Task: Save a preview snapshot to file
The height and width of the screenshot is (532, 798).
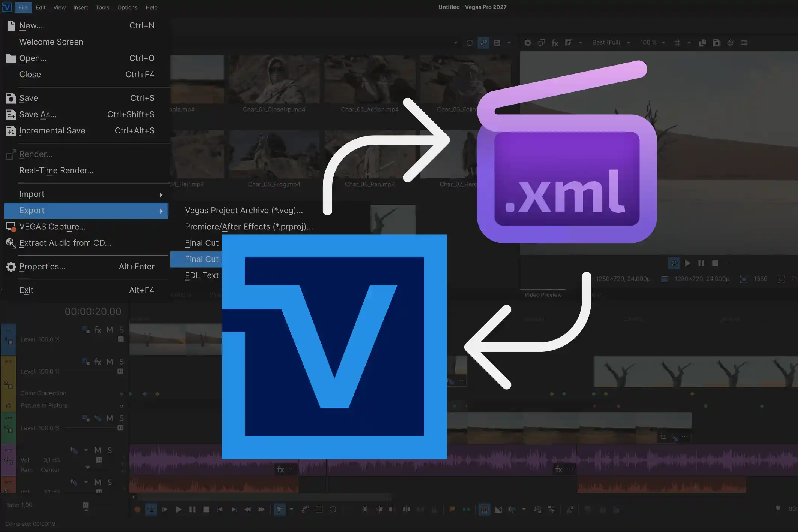Action: coord(717,43)
